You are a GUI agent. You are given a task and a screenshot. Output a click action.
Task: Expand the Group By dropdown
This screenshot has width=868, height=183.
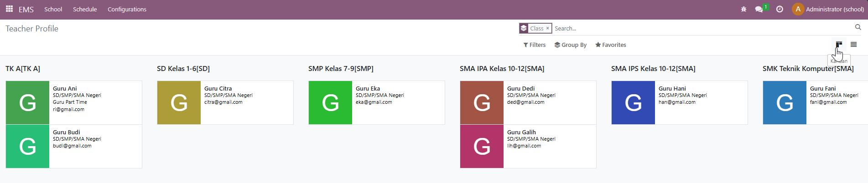point(571,45)
